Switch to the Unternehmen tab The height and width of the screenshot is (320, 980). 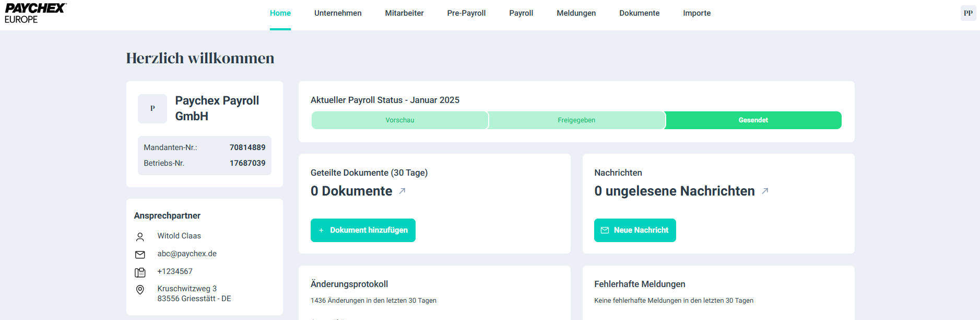338,13
